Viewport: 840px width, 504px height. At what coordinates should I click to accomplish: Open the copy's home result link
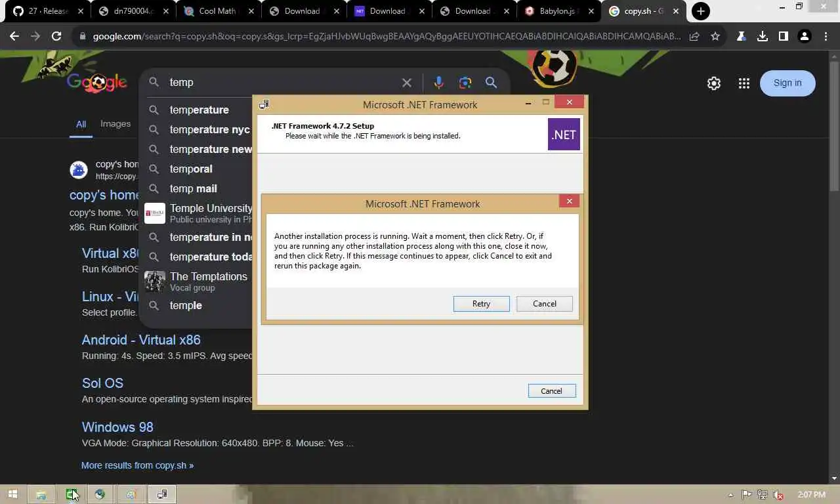tap(105, 195)
